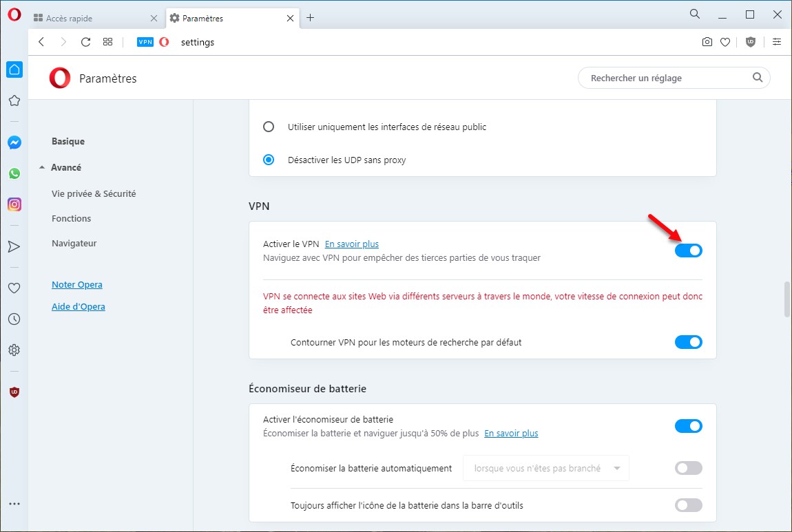Open En savoir plus link beside VPN
Image resolution: width=792 pixels, height=532 pixels.
tap(351, 244)
